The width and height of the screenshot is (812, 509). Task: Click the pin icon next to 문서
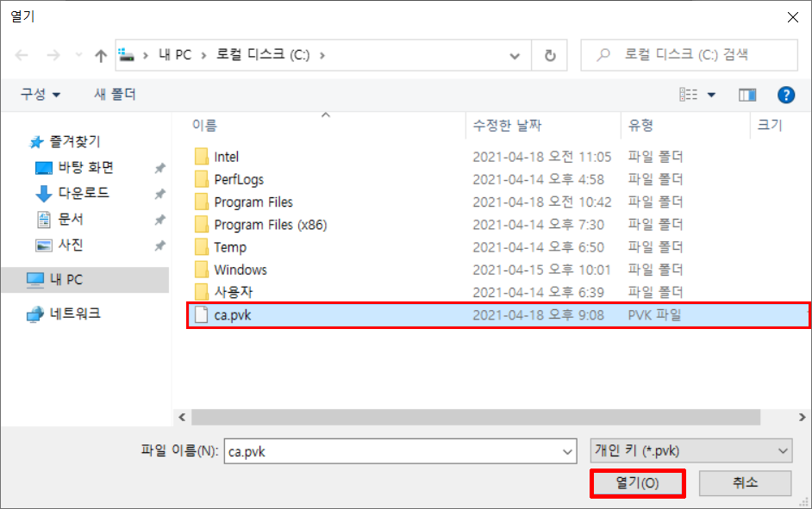(x=160, y=220)
